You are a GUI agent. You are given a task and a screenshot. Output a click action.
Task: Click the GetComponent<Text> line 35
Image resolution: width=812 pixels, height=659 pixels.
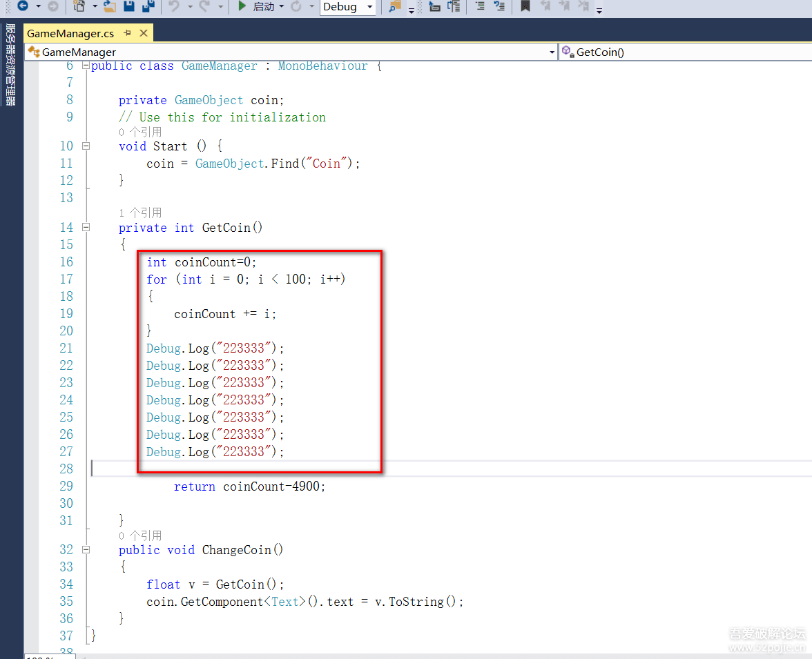[x=305, y=602]
